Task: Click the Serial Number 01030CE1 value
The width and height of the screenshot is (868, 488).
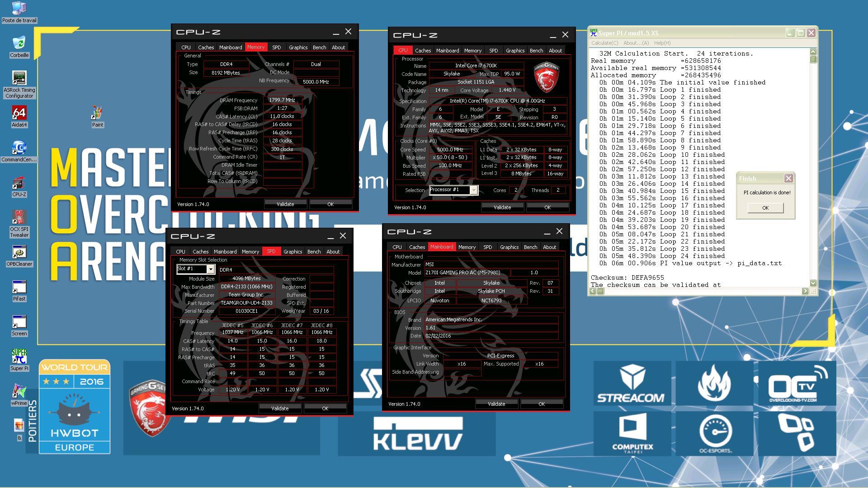Action: tap(247, 311)
